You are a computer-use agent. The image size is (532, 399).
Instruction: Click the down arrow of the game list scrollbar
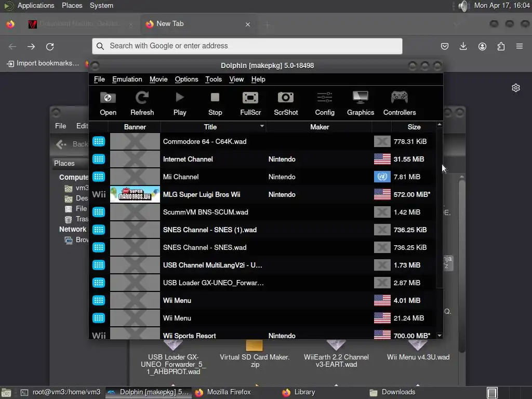(440, 336)
